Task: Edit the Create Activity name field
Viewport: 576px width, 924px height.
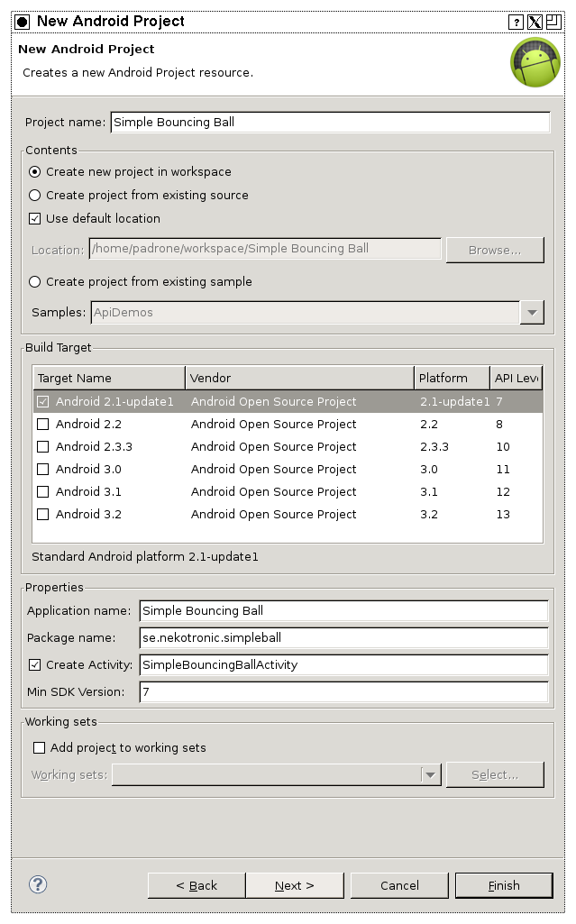Action: (x=344, y=664)
